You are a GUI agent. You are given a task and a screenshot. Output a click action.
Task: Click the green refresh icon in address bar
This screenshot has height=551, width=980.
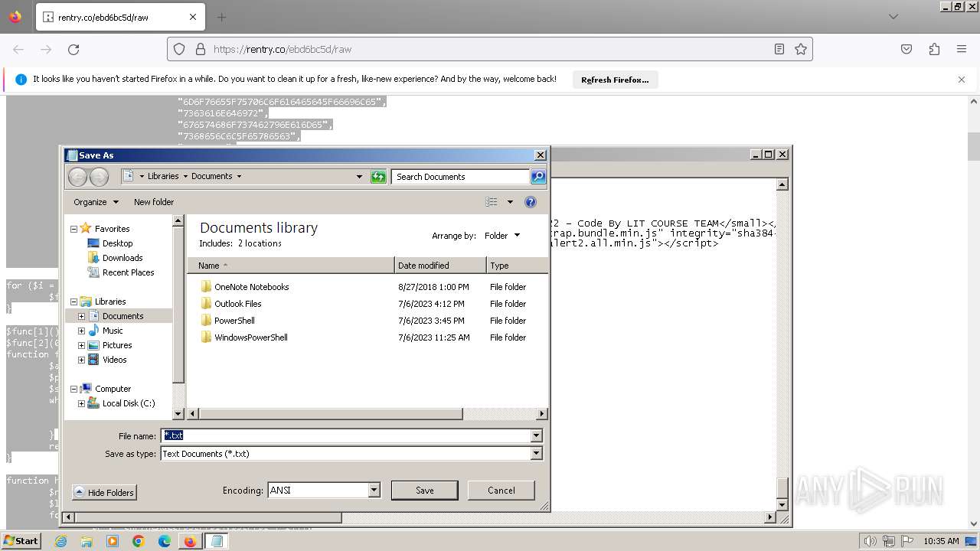tap(378, 177)
